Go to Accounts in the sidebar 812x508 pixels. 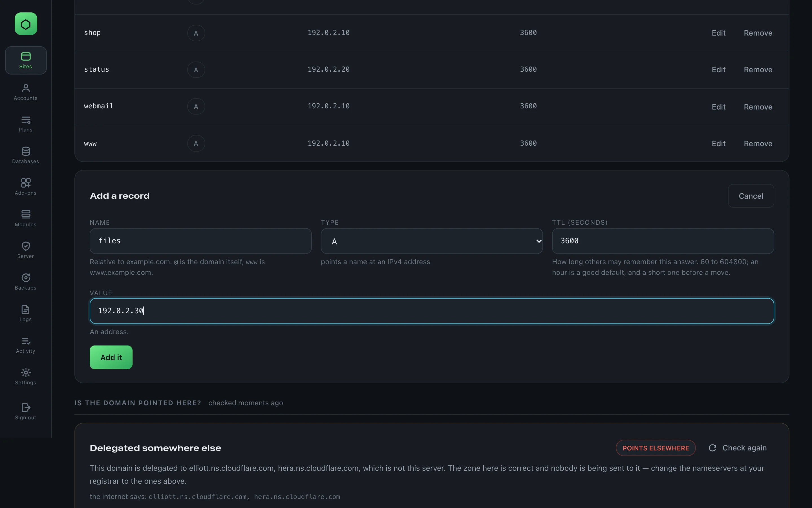point(26,92)
